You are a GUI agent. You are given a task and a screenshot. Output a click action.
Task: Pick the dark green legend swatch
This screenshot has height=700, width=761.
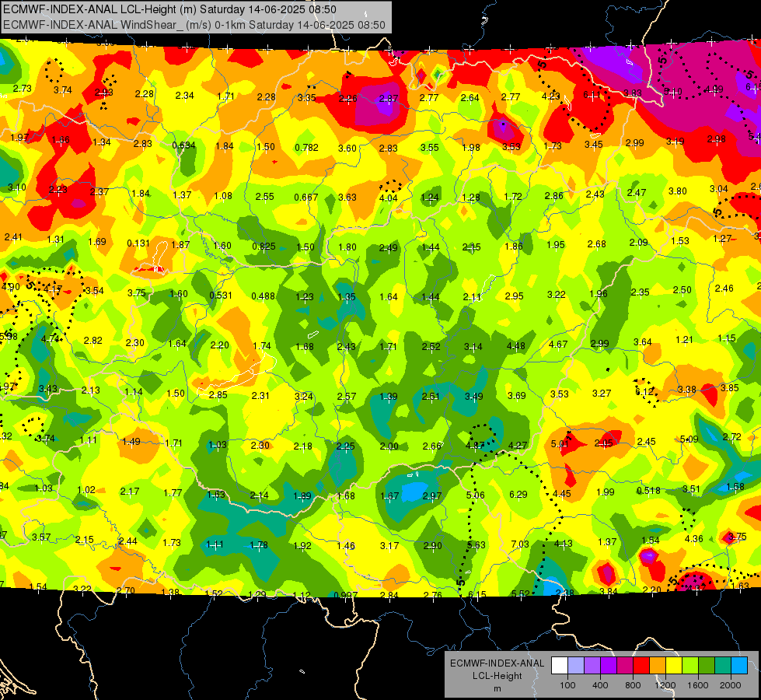pyautogui.click(x=707, y=665)
